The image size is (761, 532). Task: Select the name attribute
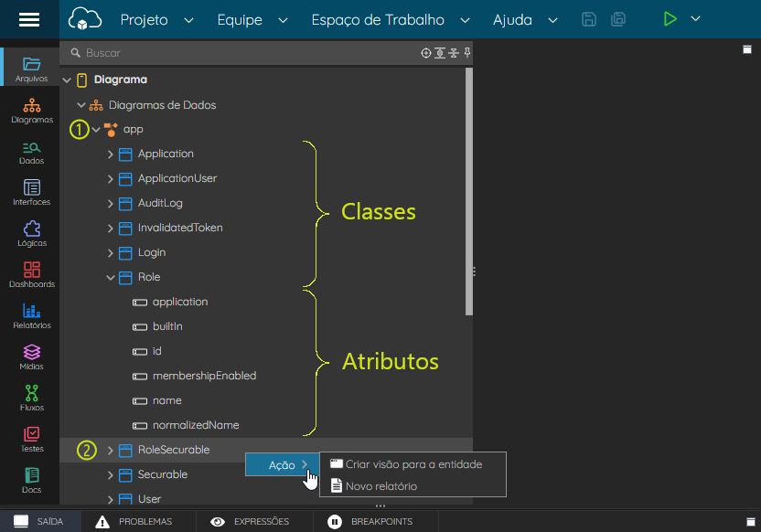167,400
